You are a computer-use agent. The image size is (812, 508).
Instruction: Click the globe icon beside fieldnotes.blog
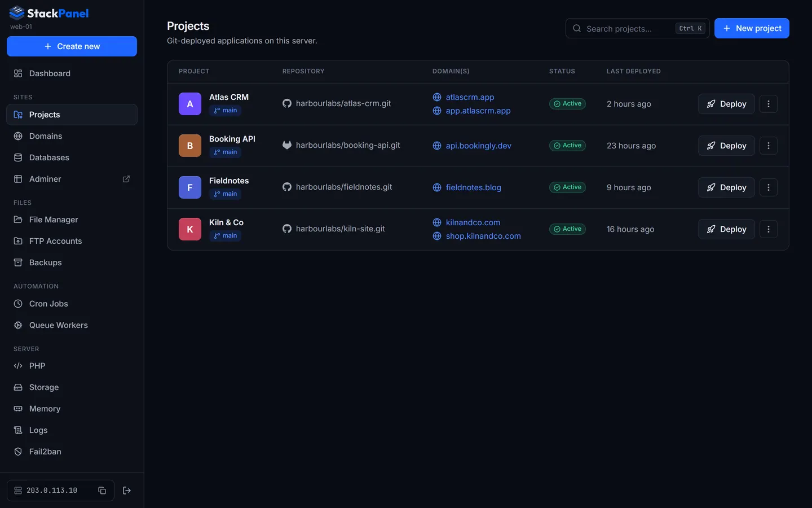pyautogui.click(x=437, y=187)
